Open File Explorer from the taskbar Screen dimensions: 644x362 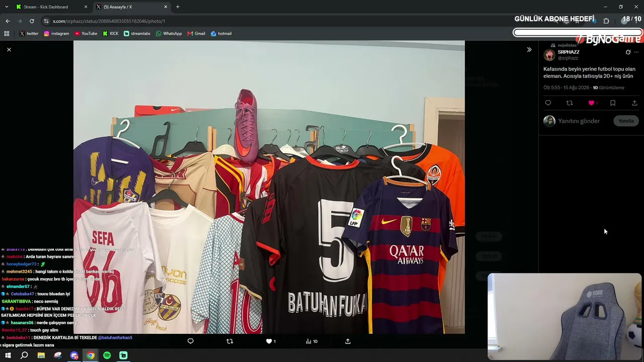click(41, 355)
